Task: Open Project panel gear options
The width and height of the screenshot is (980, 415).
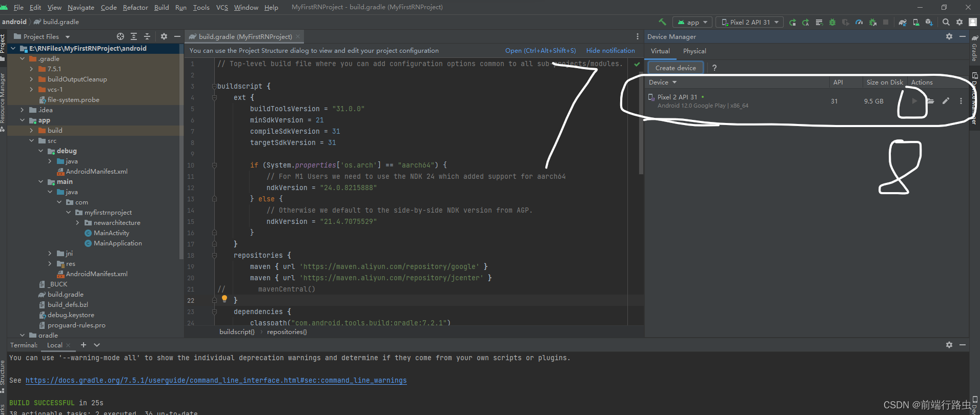Action: click(x=164, y=36)
